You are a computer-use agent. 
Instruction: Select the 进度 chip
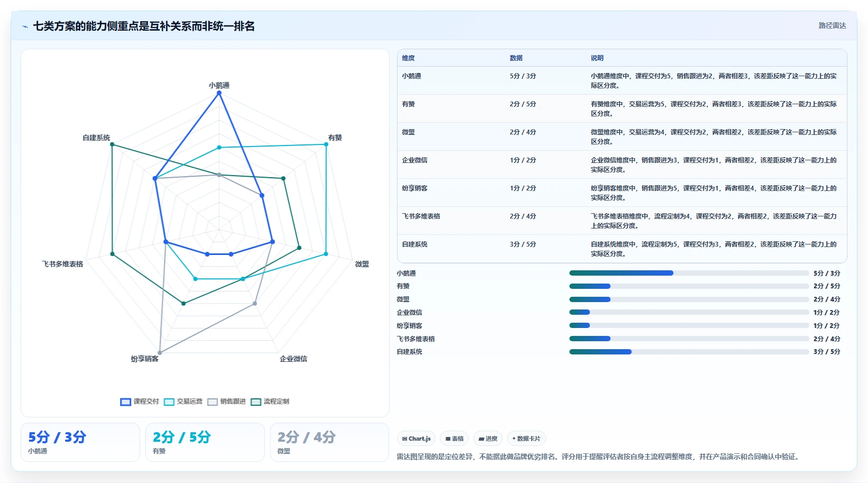(x=488, y=439)
